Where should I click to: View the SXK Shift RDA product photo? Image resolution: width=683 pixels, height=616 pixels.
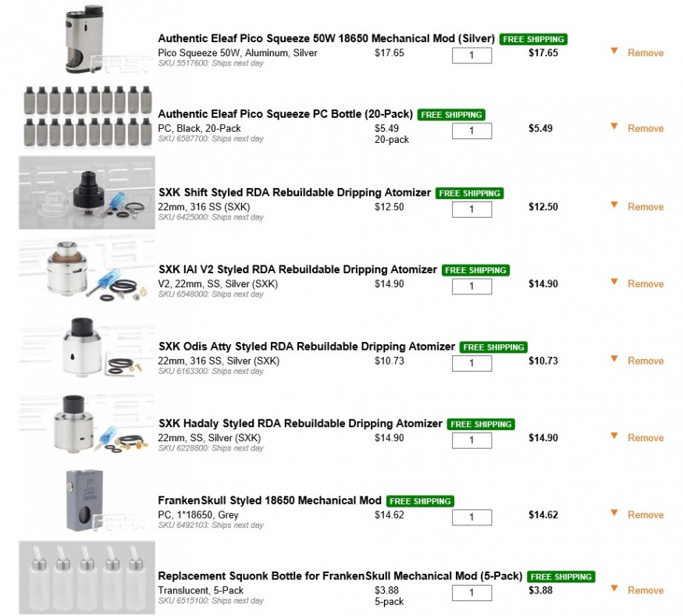coord(87,193)
